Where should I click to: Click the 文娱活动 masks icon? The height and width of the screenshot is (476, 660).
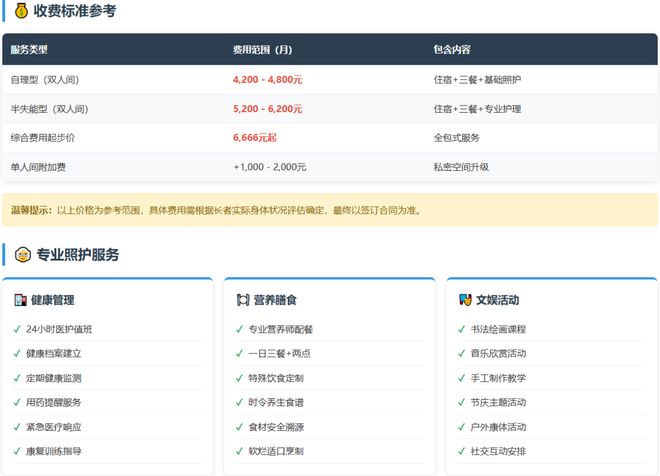tap(465, 300)
